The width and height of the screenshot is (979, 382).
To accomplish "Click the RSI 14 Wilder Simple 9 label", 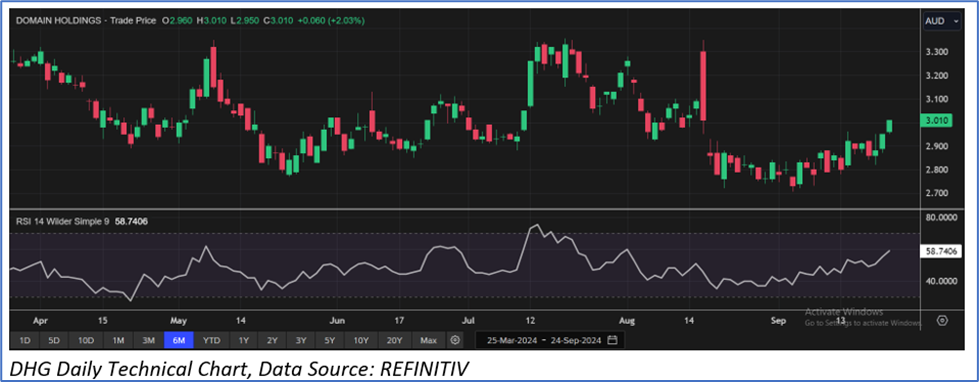I will [61, 221].
